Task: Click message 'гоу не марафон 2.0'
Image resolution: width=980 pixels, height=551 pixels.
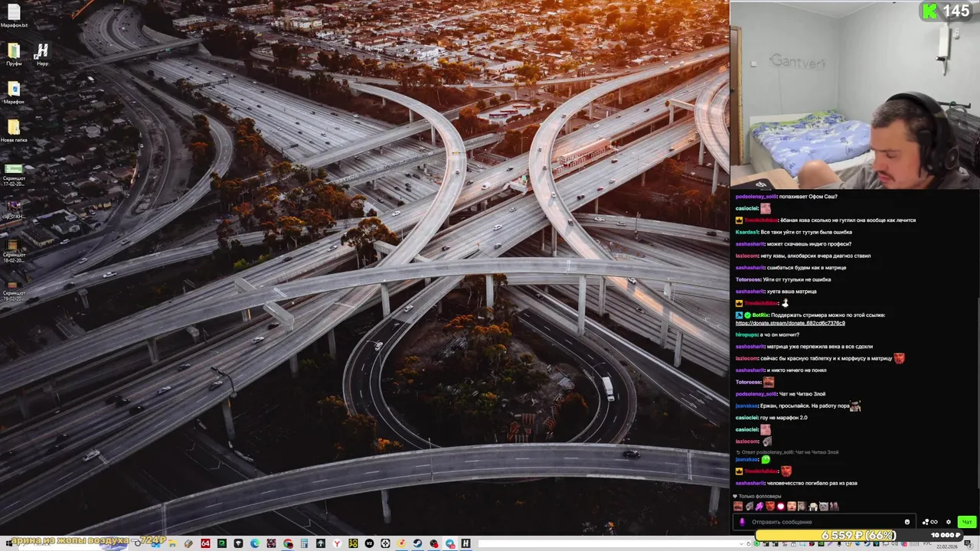Action: click(x=783, y=418)
